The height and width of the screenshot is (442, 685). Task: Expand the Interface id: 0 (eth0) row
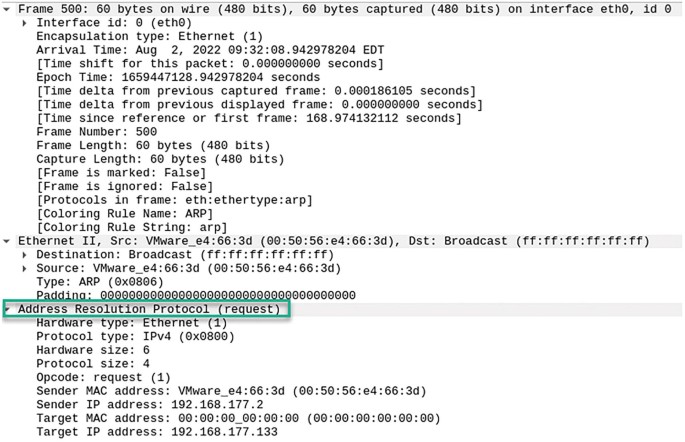(25, 23)
